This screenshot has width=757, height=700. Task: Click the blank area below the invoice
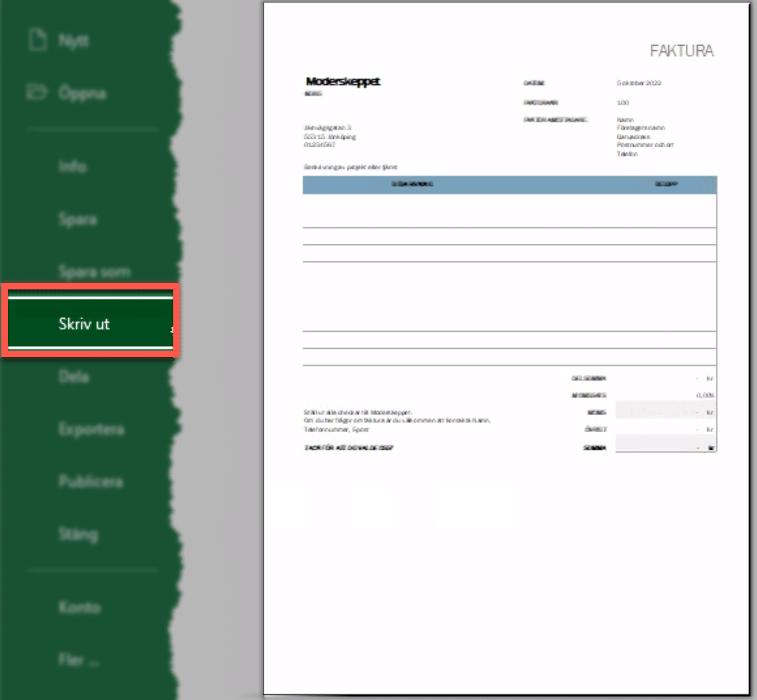coord(506,574)
